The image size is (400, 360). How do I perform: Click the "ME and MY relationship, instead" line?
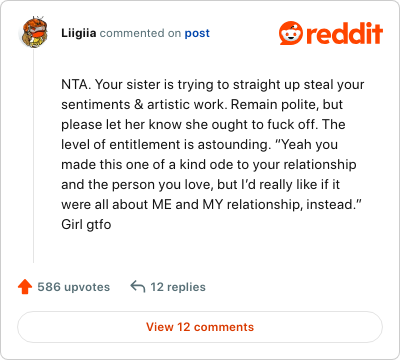point(211,205)
